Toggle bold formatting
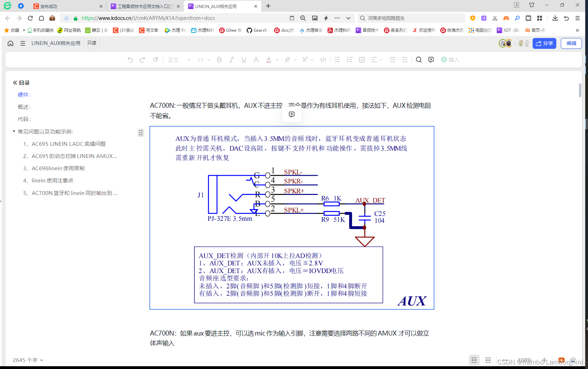This screenshot has height=369, width=588. (x=219, y=60)
